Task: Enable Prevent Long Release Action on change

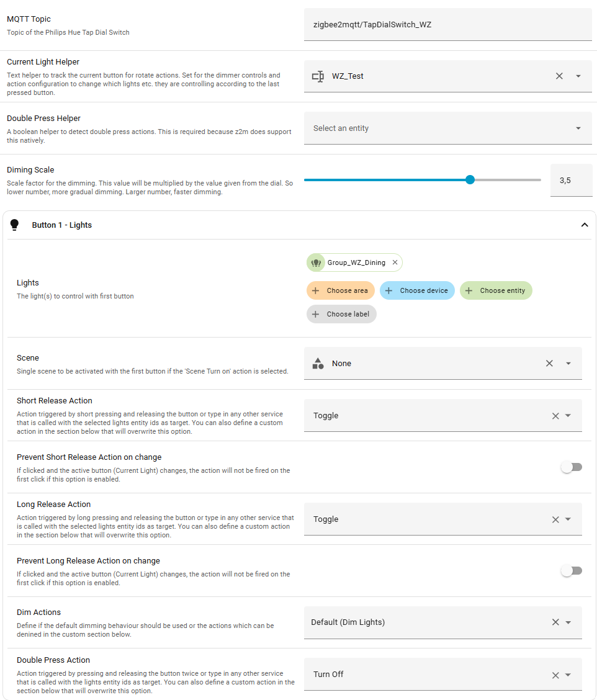Action: click(571, 571)
